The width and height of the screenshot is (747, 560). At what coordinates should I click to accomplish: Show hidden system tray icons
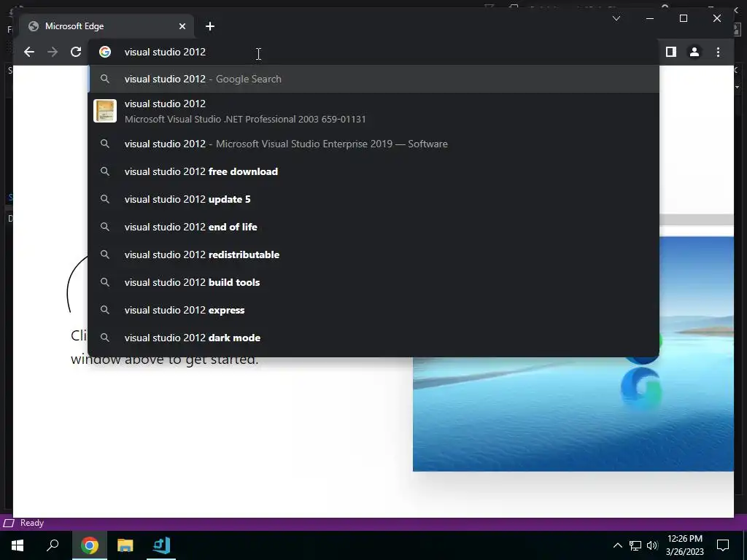pos(617,545)
